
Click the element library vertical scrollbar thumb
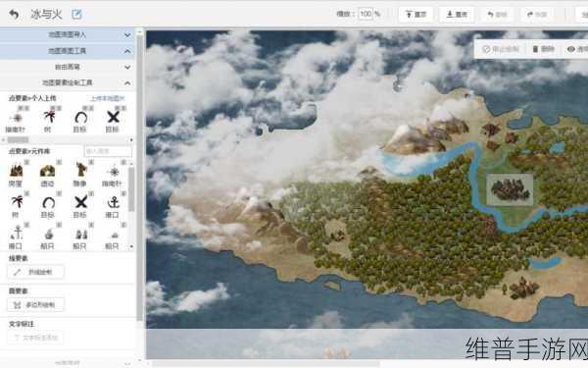pyautogui.click(x=131, y=189)
